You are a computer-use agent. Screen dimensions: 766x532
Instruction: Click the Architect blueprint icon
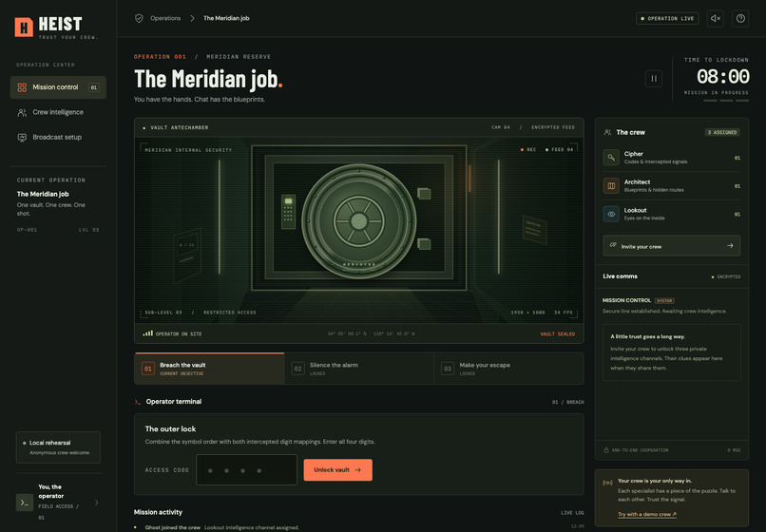[x=611, y=185]
